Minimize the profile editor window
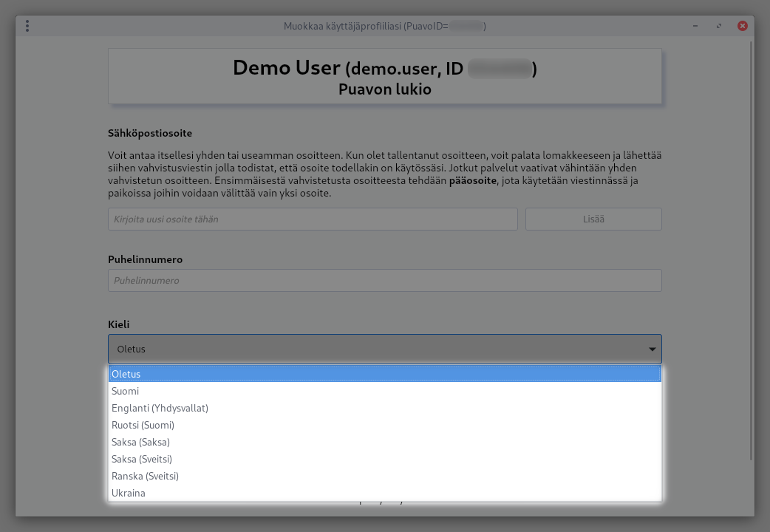Viewport: 770px width, 532px height. pyautogui.click(x=695, y=26)
